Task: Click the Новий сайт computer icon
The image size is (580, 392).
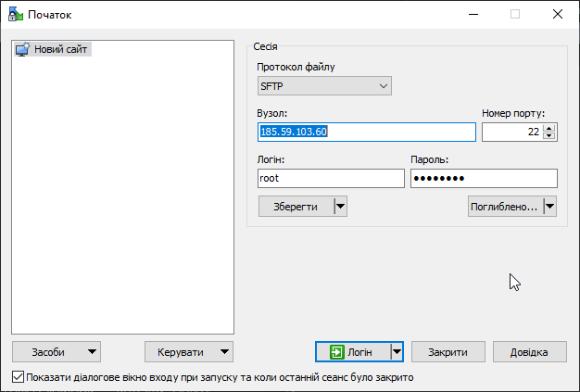Action: [22, 49]
